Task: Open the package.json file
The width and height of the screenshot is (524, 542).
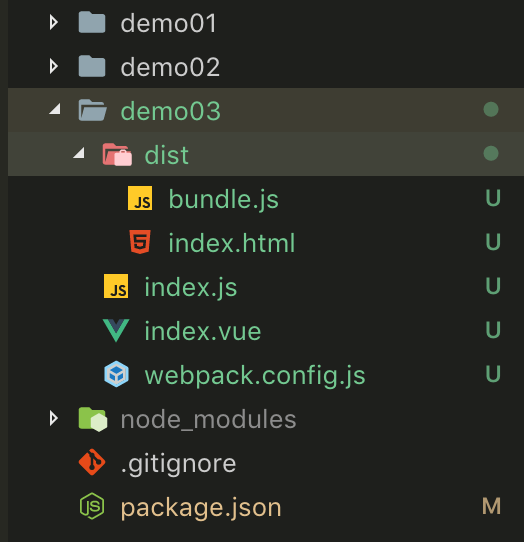Action: [x=201, y=508]
